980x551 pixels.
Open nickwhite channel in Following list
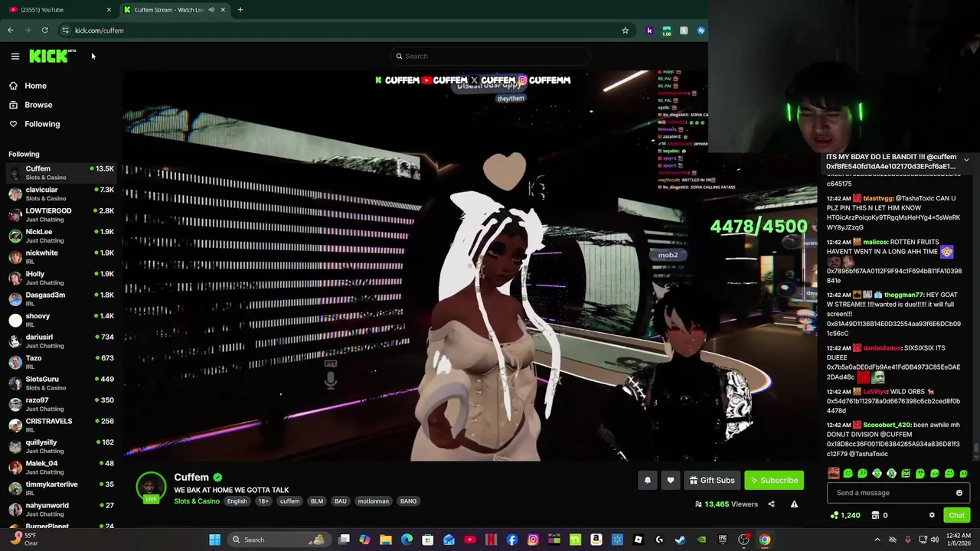coord(61,257)
